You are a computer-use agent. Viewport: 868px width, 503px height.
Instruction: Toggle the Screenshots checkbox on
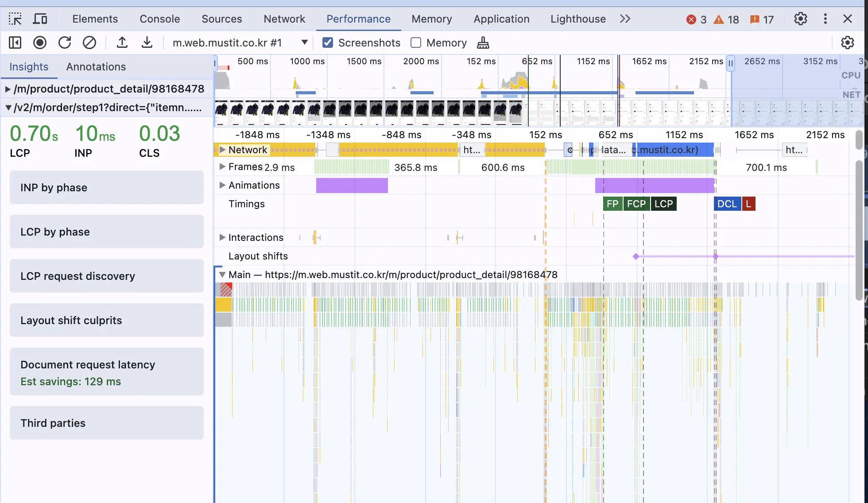[327, 43]
